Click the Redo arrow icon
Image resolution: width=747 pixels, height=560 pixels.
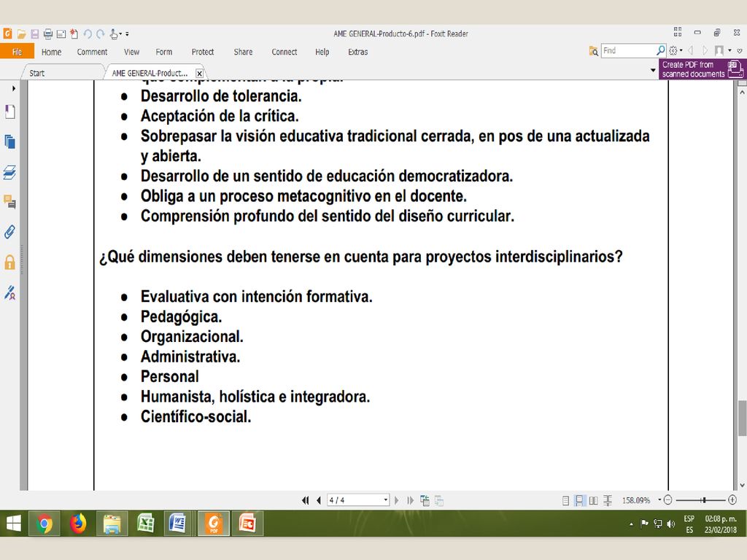[x=100, y=34]
